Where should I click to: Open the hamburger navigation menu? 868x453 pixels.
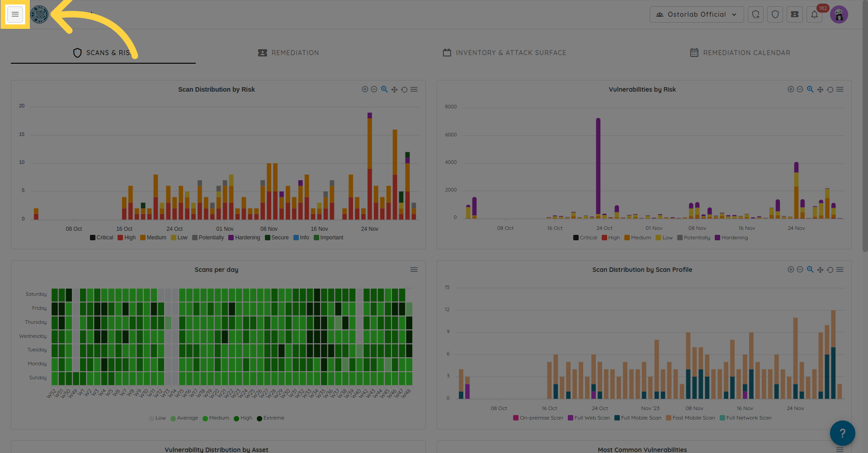pos(15,14)
